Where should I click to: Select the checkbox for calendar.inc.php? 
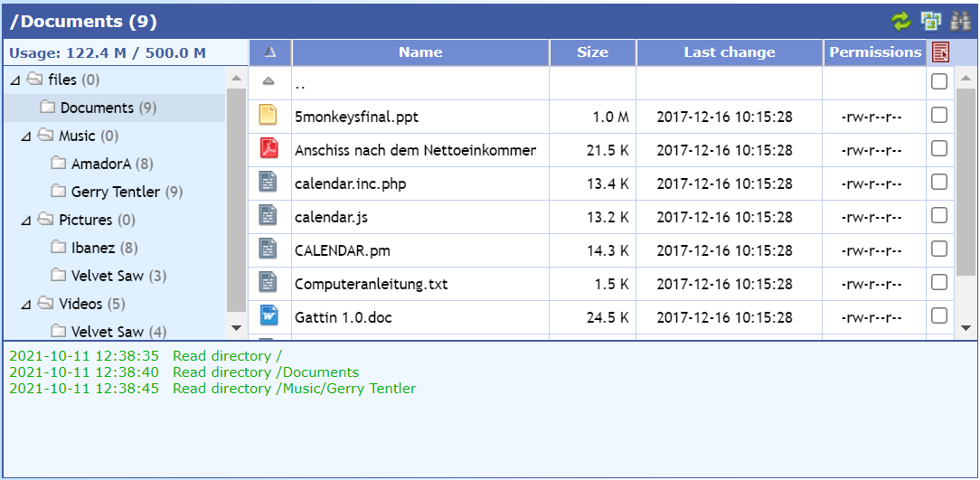coord(938,183)
